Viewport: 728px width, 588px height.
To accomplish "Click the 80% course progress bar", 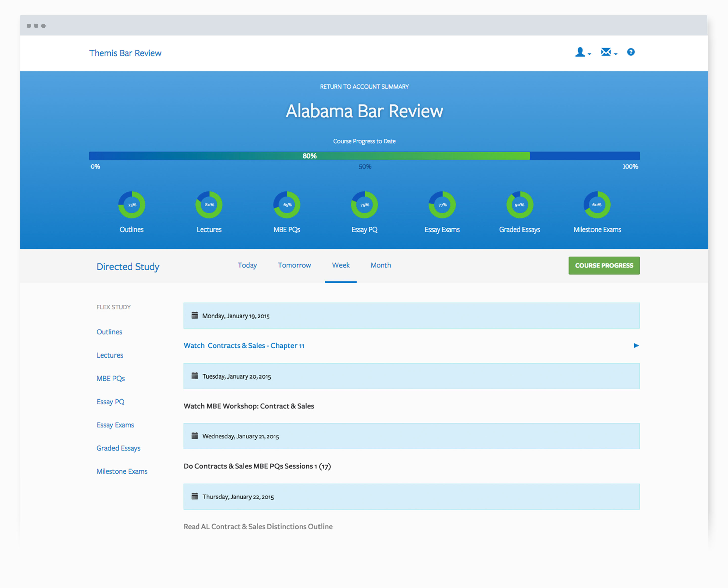I will point(309,156).
